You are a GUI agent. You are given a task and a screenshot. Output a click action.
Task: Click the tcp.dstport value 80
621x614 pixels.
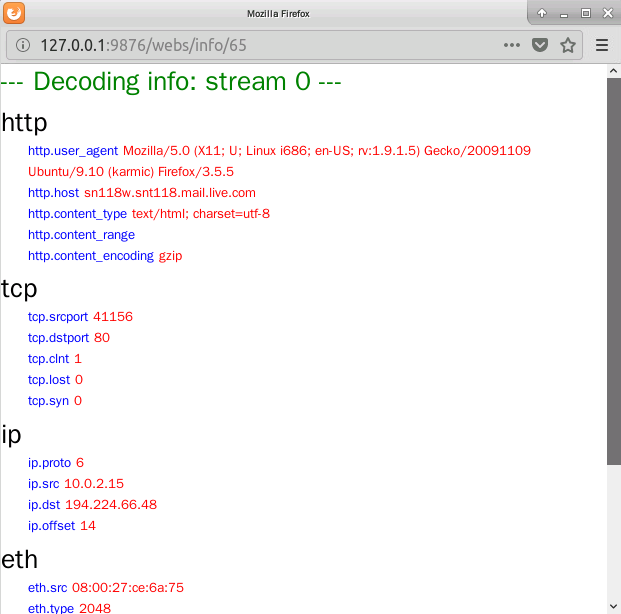pyautogui.click(x=102, y=338)
